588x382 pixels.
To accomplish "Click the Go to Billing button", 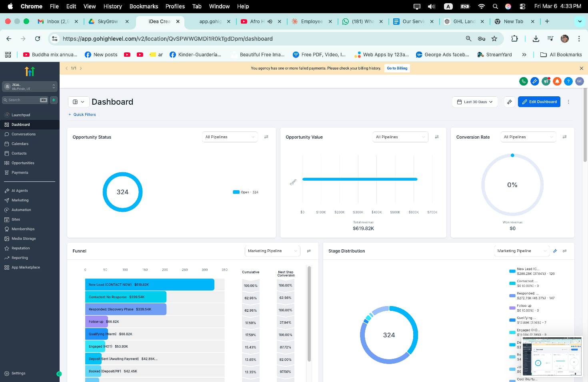I will [x=397, y=68].
